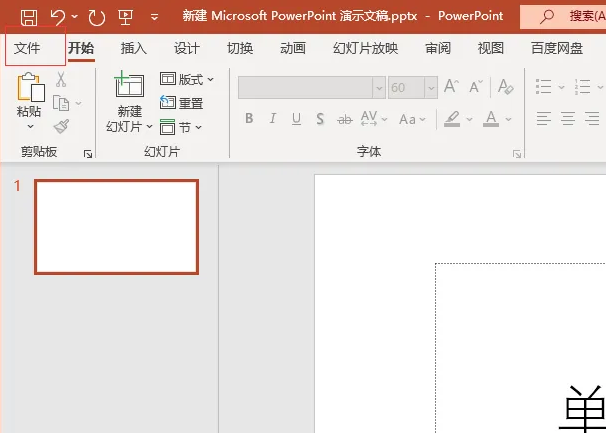The height and width of the screenshot is (433, 606).
Task: Open the Change Case Aa dropdown
Action: click(412, 119)
